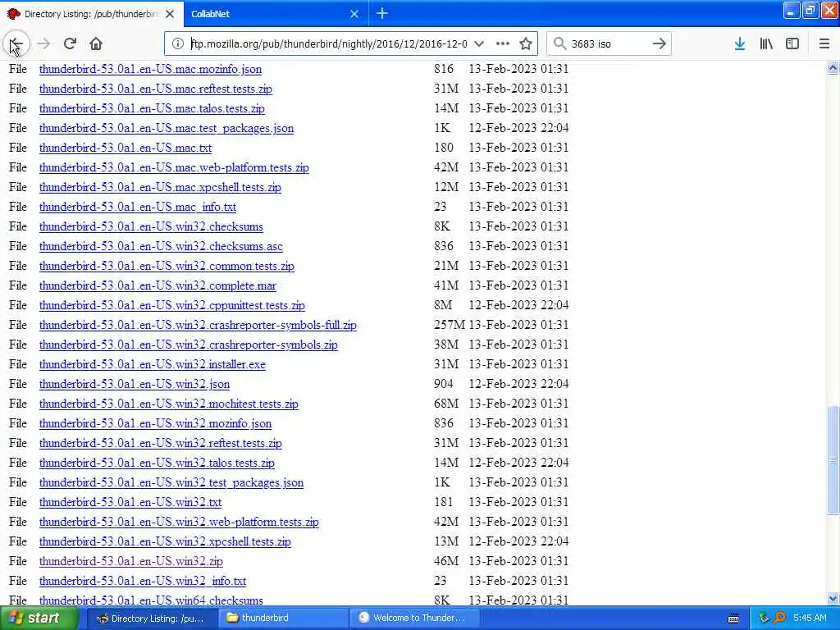The image size is (840, 630).
Task: Open win32.reftest.tests.zip link
Action: click(x=160, y=443)
